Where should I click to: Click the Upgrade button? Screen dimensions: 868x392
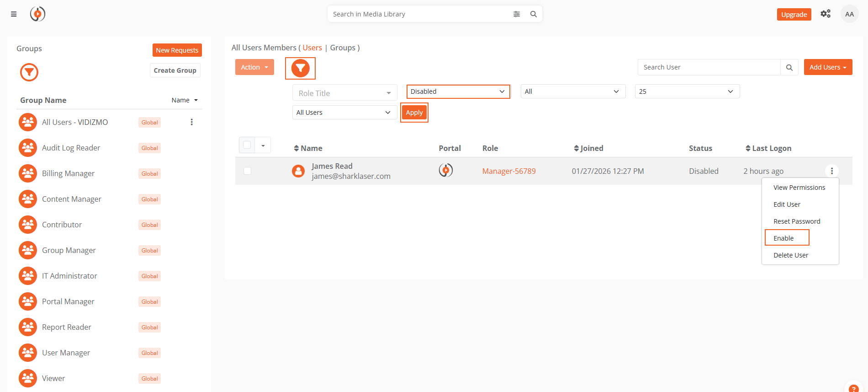(x=794, y=15)
